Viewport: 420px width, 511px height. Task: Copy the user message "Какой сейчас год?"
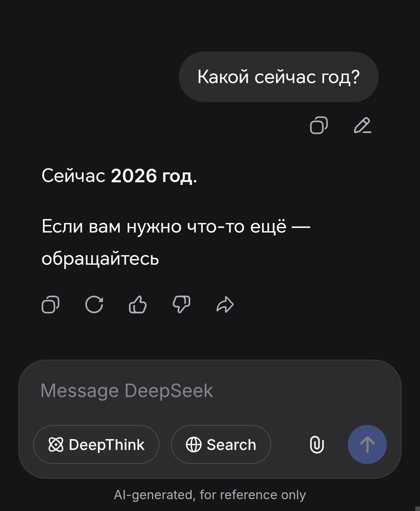(319, 125)
